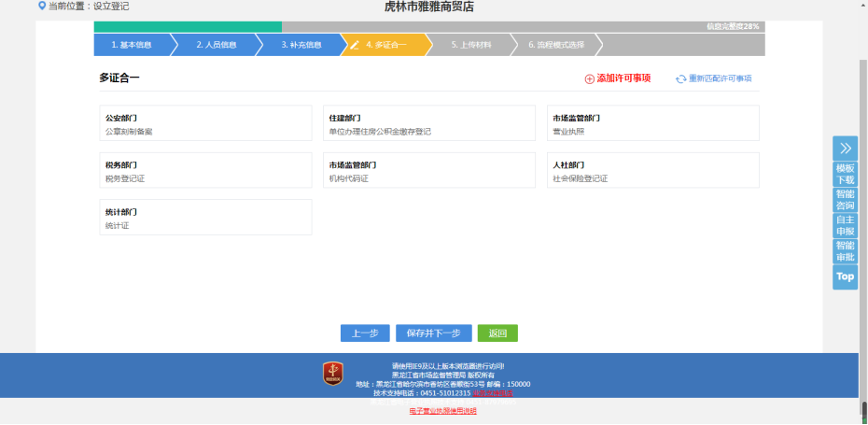The width and height of the screenshot is (868, 425).
Task: Click the green 返回 button
Action: (x=497, y=333)
